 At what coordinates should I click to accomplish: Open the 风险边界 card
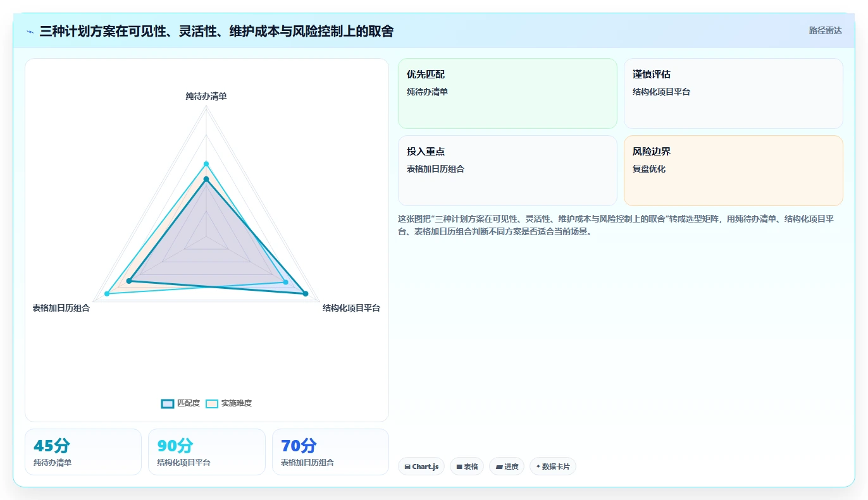coord(733,171)
